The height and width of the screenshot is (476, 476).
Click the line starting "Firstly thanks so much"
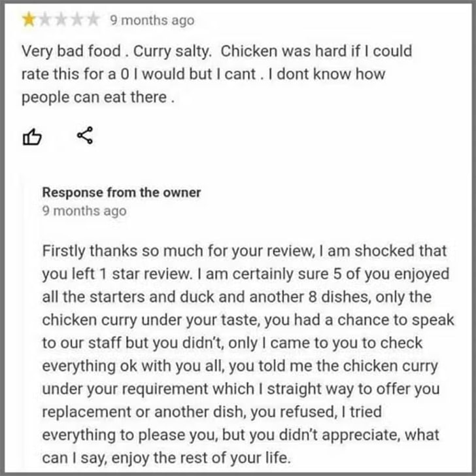tap(245, 251)
